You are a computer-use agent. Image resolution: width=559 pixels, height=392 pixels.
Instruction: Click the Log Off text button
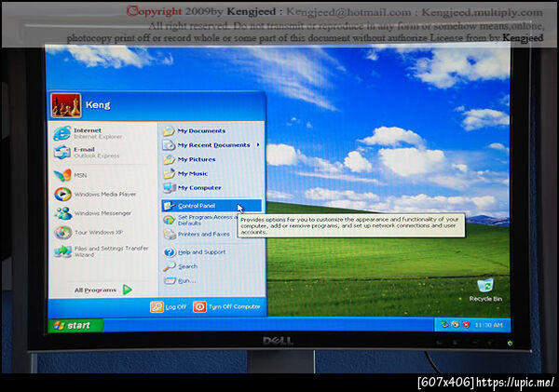[x=176, y=307]
